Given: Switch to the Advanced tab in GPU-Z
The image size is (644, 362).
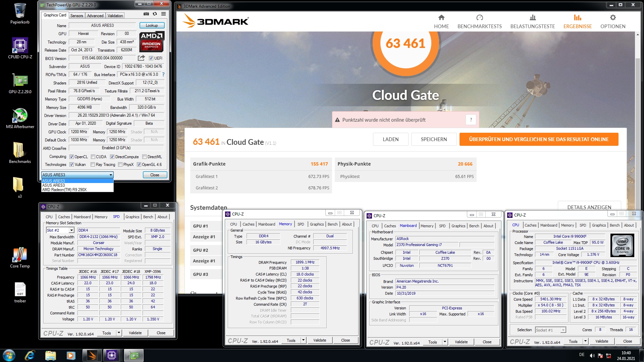Looking at the screenshot, I should point(95,16).
